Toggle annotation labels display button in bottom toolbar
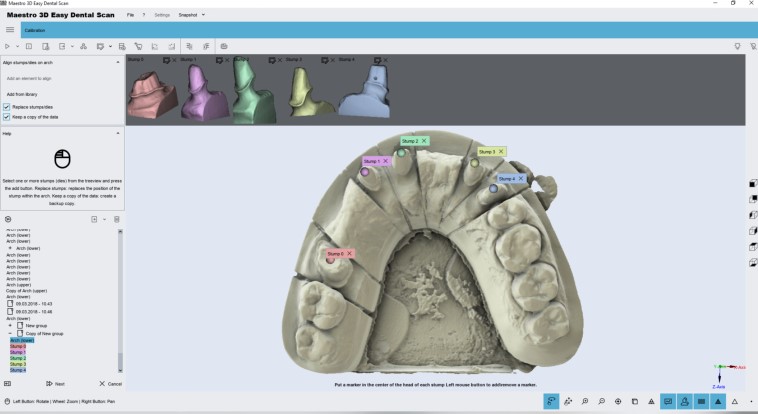The image size is (758, 414). (x=668, y=401)
